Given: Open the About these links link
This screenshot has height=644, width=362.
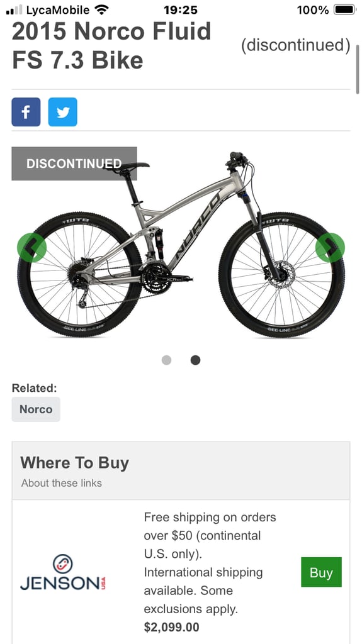Looking at the screenshot, I should click(61, 483).
